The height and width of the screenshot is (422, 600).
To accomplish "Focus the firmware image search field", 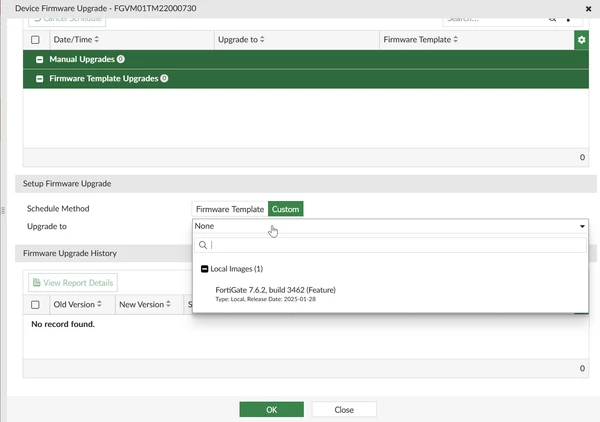I will click(395, 245).
